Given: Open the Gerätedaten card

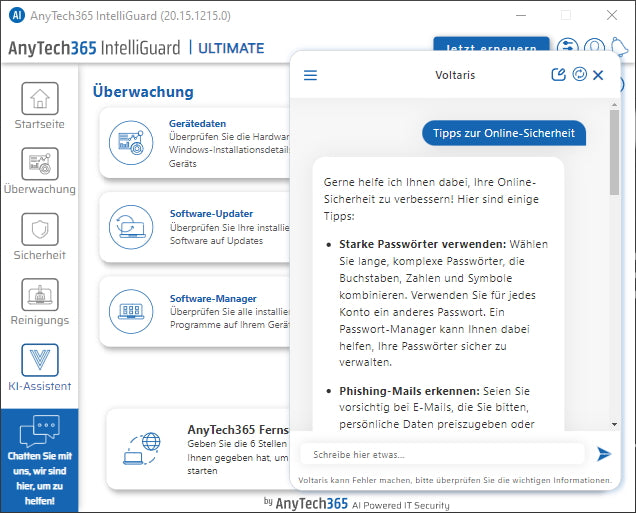Looking at the screenshot, I should pos(195,143).
